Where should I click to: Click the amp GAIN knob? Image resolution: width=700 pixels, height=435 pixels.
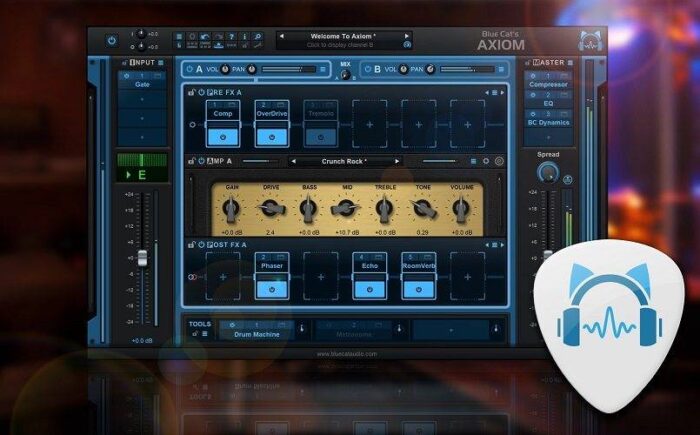pos(231,208)
